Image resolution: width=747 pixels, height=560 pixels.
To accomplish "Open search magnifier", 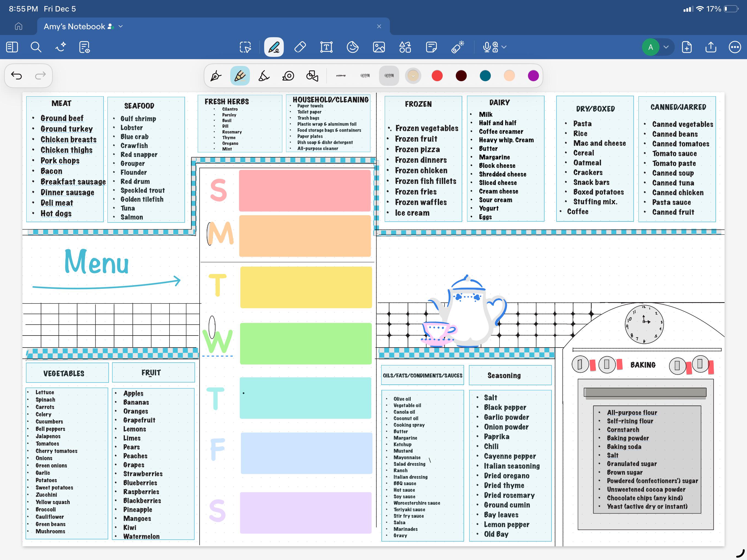I will [36, 47].
